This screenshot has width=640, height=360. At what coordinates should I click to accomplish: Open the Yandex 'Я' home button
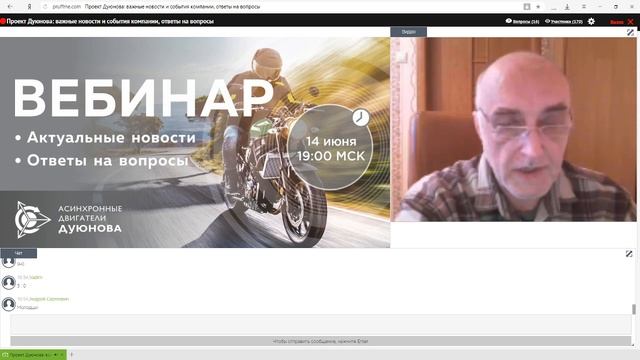pos(29,7)
